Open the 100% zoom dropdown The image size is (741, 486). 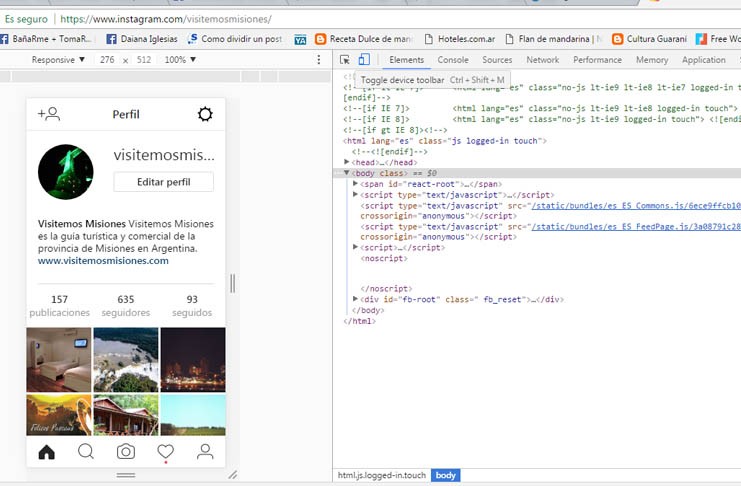pos(180,60)
